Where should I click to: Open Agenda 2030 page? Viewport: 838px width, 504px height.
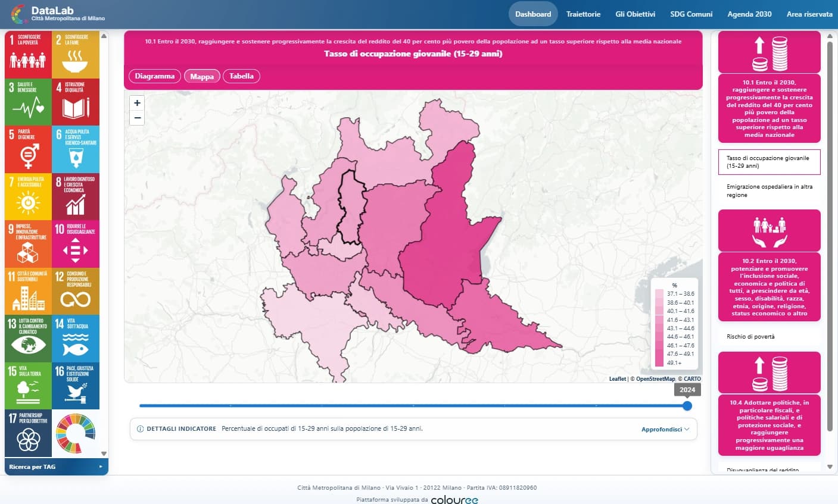749,14
